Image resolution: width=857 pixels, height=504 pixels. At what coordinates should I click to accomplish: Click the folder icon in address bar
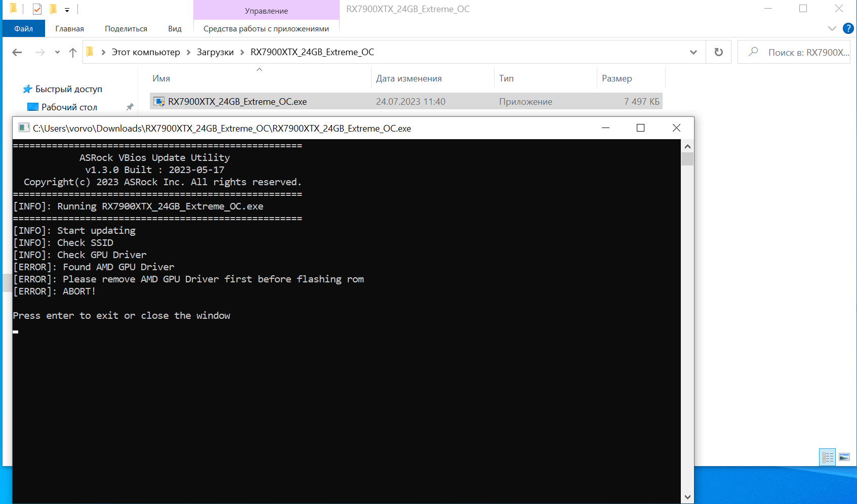[x=90, y=52]
